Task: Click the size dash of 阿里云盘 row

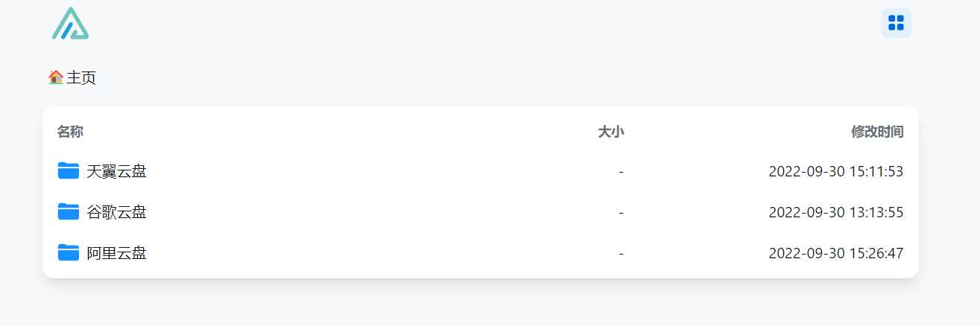Action: [621, 254]
